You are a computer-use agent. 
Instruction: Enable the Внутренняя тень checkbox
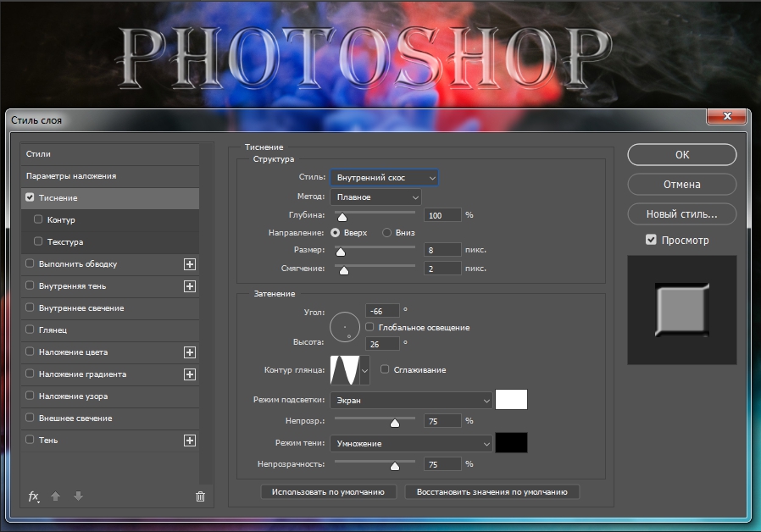(31, 285)
